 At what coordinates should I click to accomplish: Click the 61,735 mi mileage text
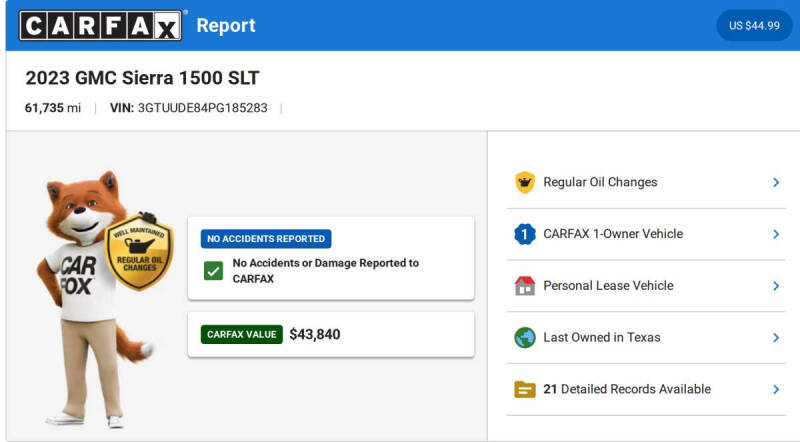coord(53,108)
